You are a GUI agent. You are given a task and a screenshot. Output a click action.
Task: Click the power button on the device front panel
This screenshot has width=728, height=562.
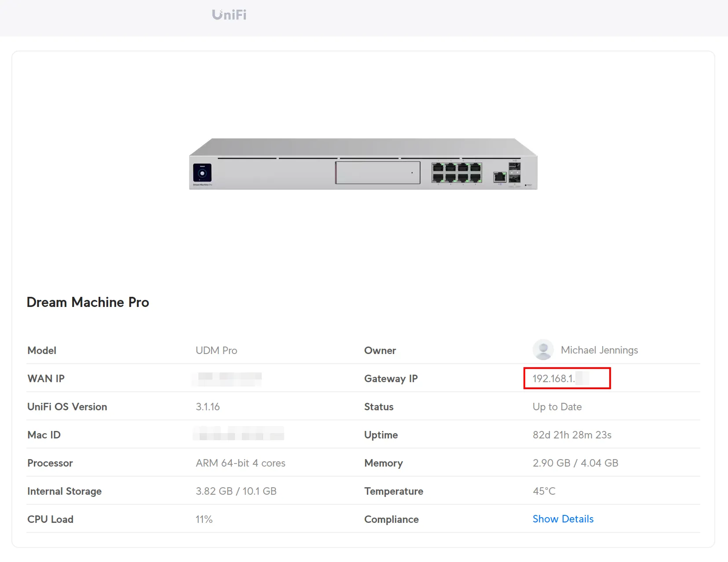[x=203, y=174]
